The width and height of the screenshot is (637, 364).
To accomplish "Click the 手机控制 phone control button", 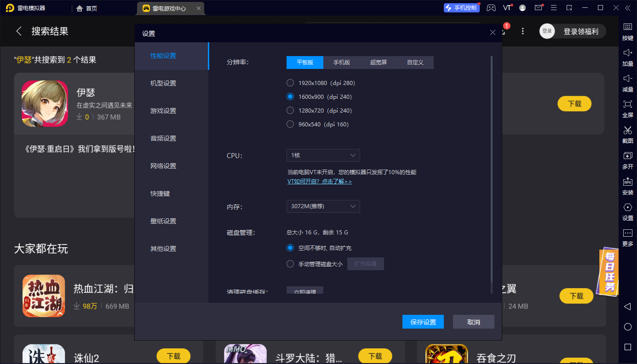I will (461, 8).
